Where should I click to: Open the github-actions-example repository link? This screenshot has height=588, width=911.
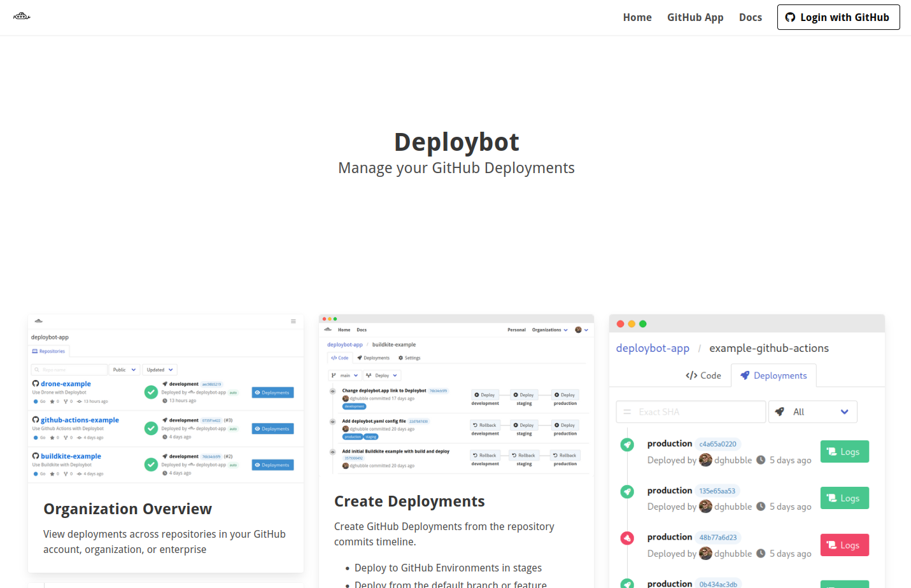pos(80,420)
